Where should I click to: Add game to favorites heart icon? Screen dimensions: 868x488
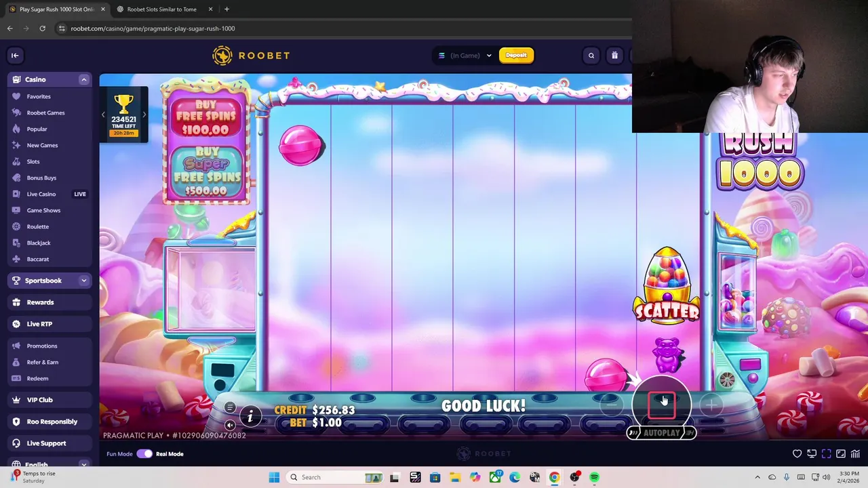point(797,454)
